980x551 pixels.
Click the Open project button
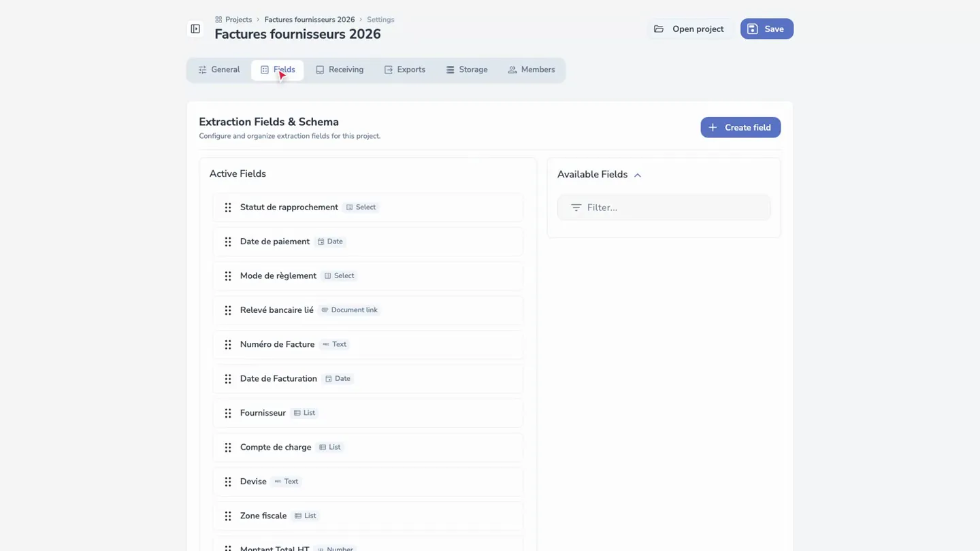[689, 29]
